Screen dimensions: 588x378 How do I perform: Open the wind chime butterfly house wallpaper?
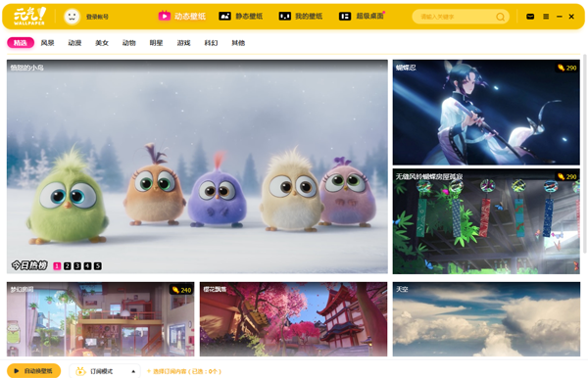click(x=486, y=221)
